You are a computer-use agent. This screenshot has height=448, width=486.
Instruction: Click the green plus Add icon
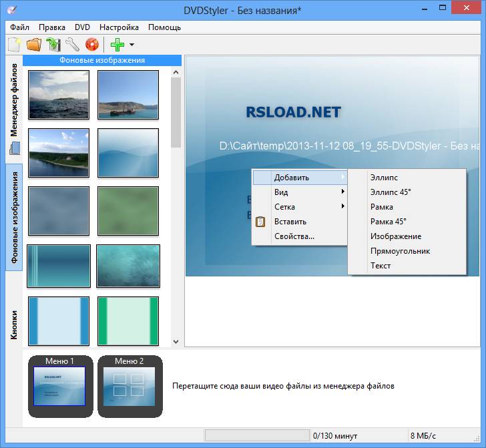click(117, 45)
